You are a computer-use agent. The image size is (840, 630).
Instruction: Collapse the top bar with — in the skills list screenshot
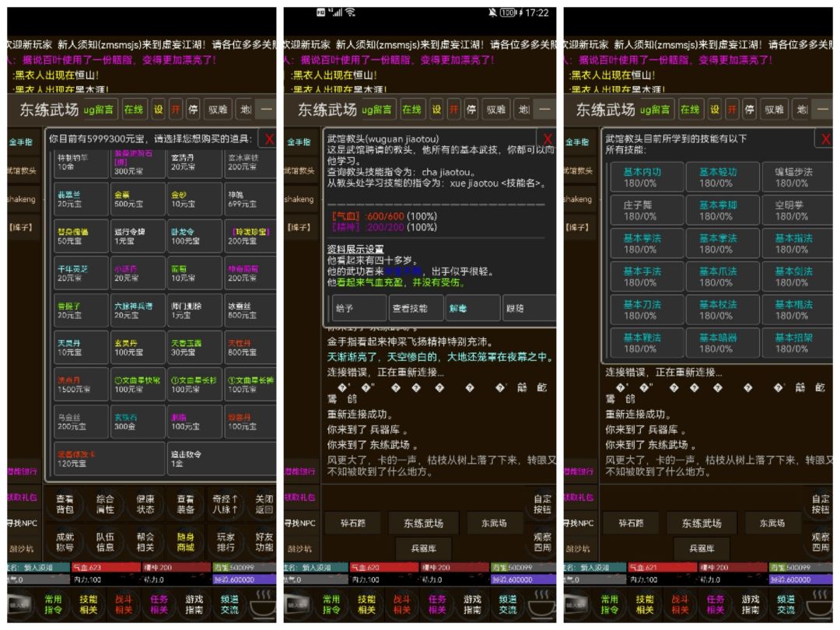point(823,110)
